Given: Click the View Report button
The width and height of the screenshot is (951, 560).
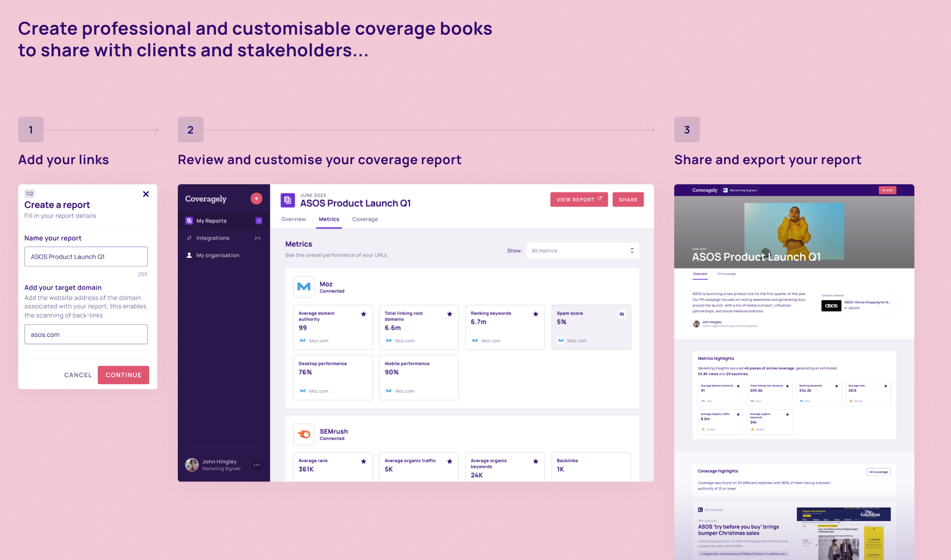Looking at the screenshot, I should tap(578, 200).
